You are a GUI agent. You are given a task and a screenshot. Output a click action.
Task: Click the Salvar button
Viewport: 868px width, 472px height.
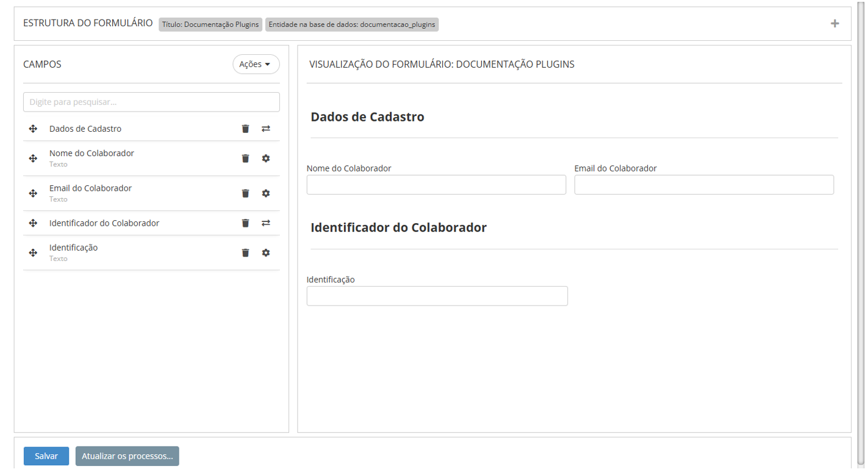coord(46,456)
